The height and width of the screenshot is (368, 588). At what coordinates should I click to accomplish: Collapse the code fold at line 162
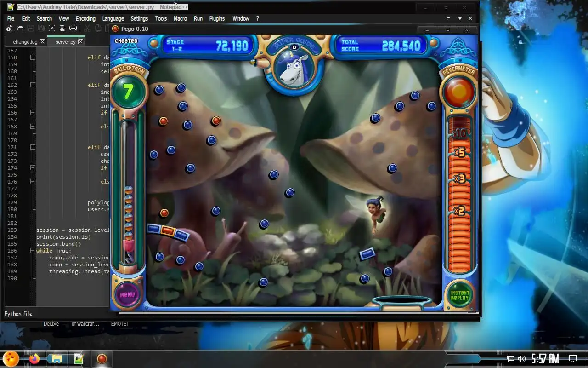(33, 85)
